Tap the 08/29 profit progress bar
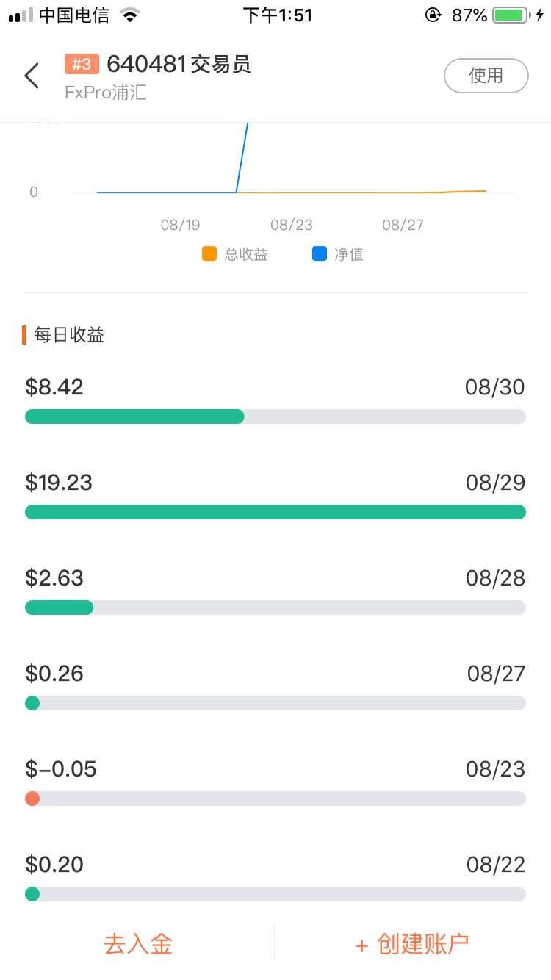551x980 pixels. [275, 512]
